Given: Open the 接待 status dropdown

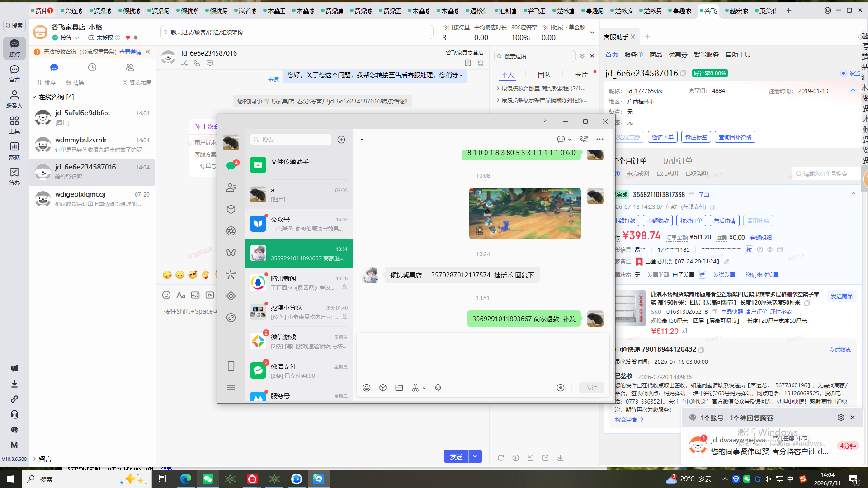Looking at the screenshot, I should (x=66, y=38).
